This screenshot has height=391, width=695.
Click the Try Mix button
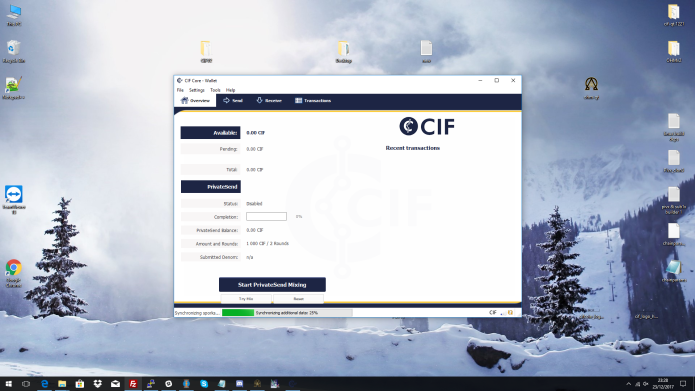coord(246,299)
